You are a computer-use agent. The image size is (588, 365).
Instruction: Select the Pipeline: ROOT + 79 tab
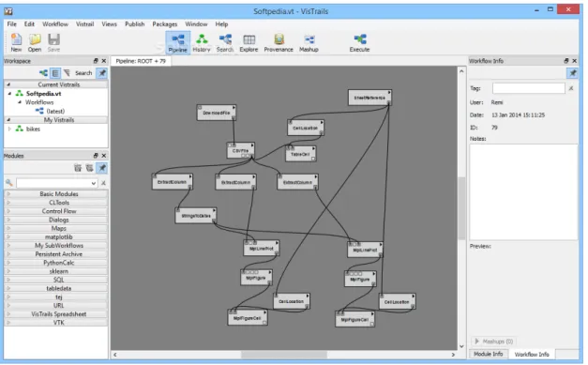point(141,61)
